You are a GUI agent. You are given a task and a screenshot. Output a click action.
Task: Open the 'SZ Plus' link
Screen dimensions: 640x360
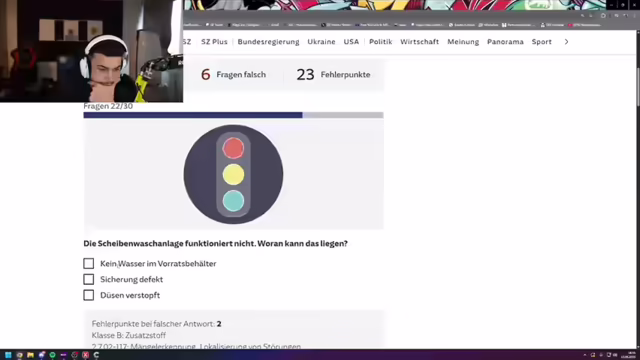[214, 42]
